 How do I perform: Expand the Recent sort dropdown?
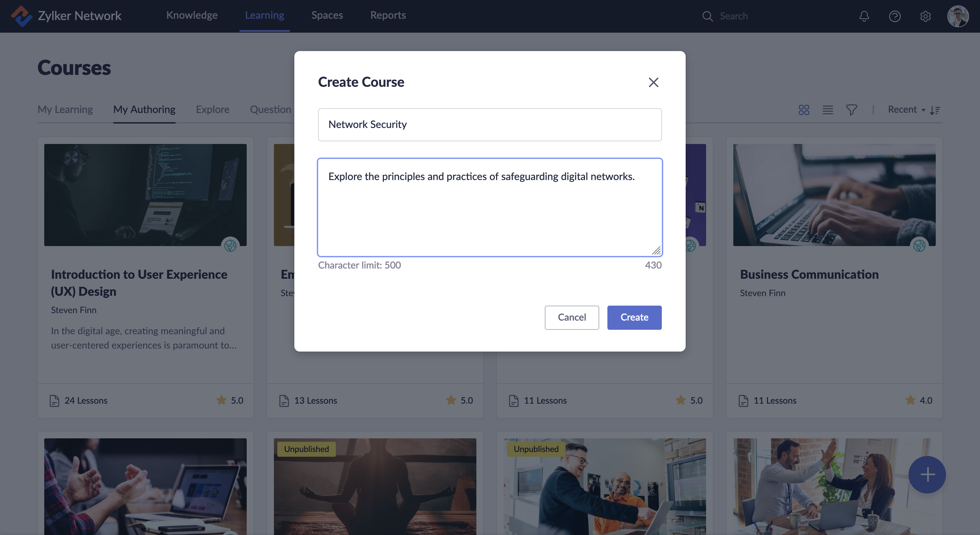tap(906, 110)
